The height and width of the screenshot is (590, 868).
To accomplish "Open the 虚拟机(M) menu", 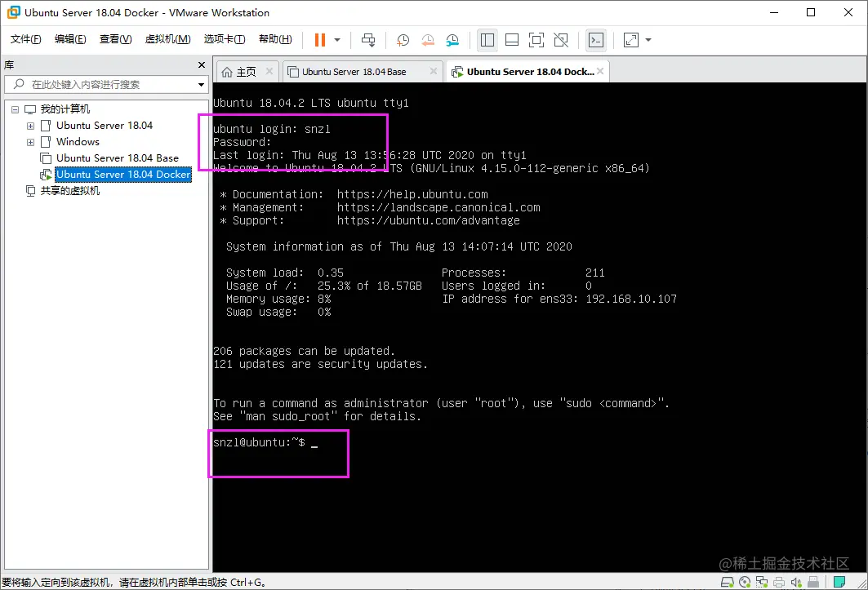I will coord(167,38).
